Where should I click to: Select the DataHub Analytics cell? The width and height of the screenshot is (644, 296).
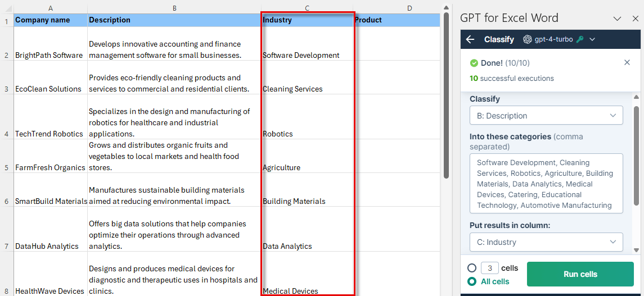51,229
